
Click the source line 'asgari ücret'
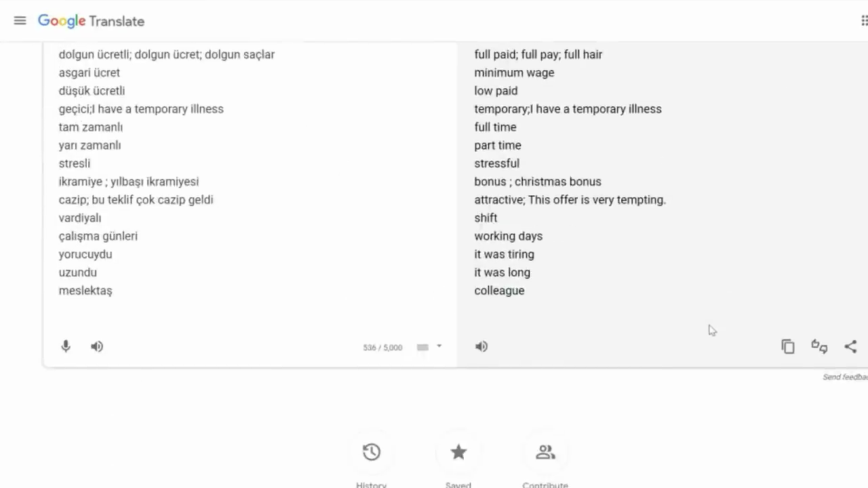click(x=90, y=73)
